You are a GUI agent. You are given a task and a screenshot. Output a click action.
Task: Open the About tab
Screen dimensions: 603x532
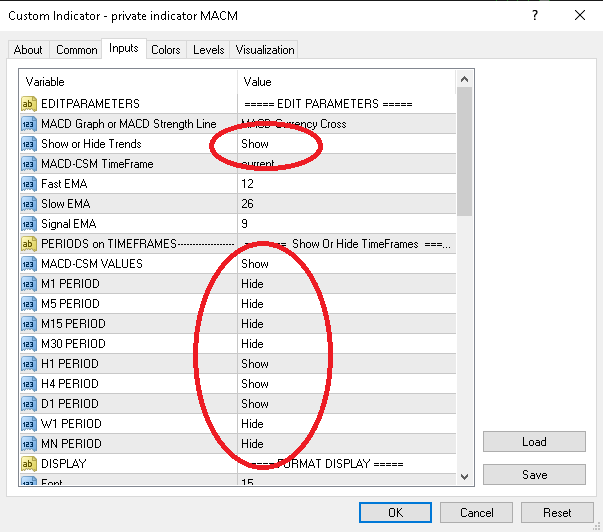pos(28,50)
